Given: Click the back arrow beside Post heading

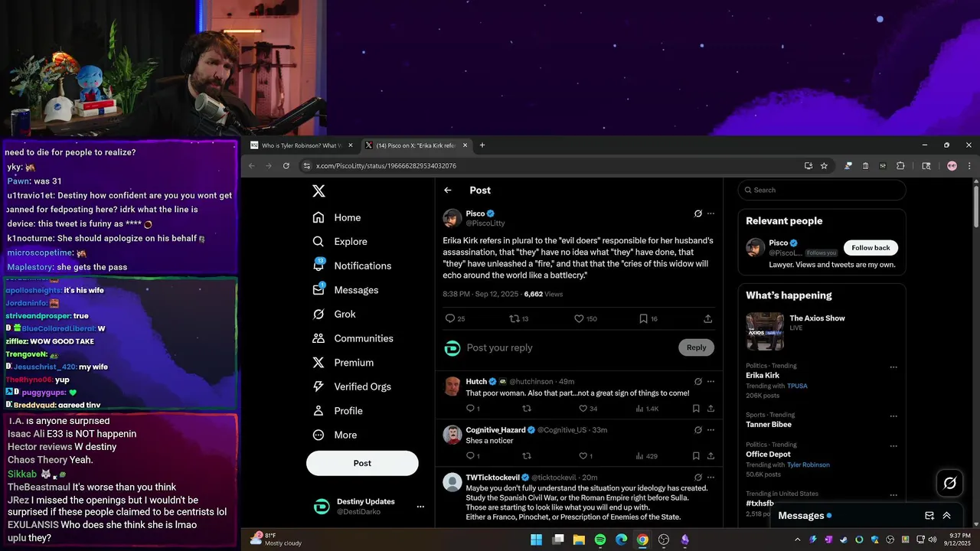Looking at the screenshot, I should pyautogui.click(x=448, y=191).
